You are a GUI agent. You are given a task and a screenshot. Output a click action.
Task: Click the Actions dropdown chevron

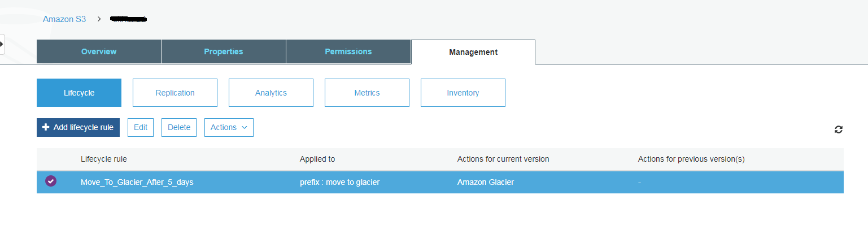245,127
